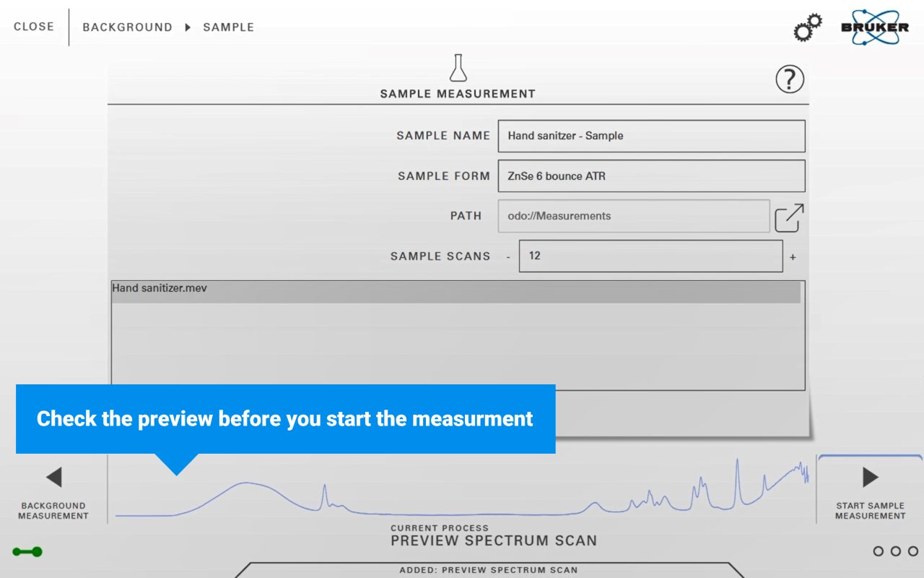Click the CLOSE button

coord(34,27)
